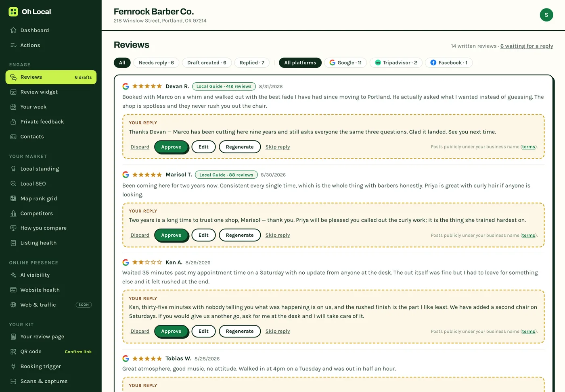
Task: Click the How you compare icon
Action: coord(13,228)
